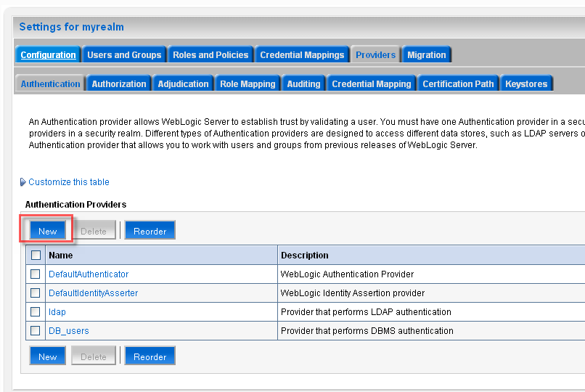This screenshot has width=585, height=392.
Task: Open Authorization sub-tab
Action: (x=119, y=84)
